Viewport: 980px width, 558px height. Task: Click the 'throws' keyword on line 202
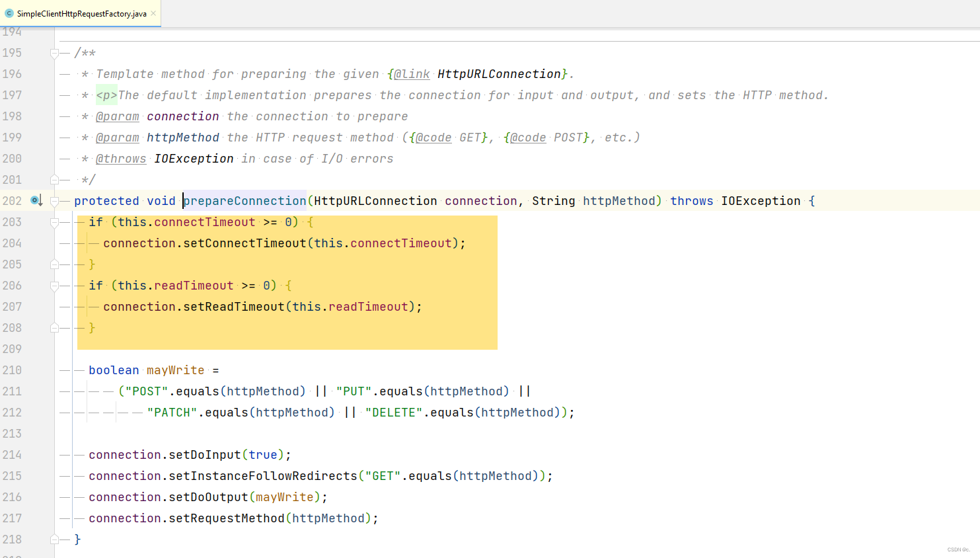692,201
